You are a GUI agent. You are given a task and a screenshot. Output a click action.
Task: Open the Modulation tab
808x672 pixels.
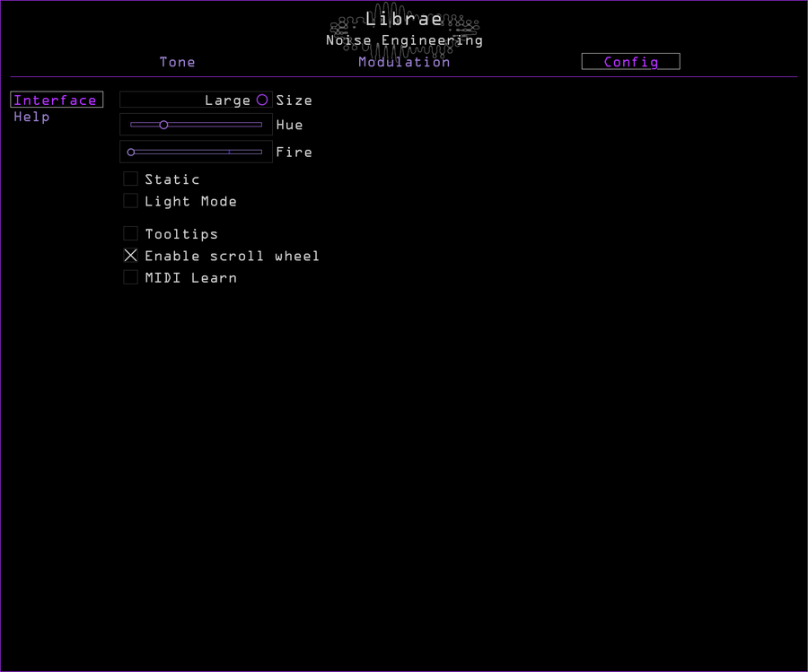click(404, 62)
